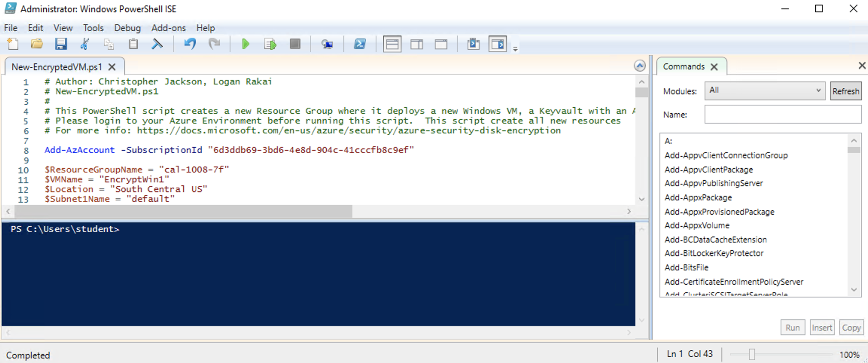Viewport: 868px width, 363px height.
Task: Show script pane at the top layout
Action: click(392, 44)
